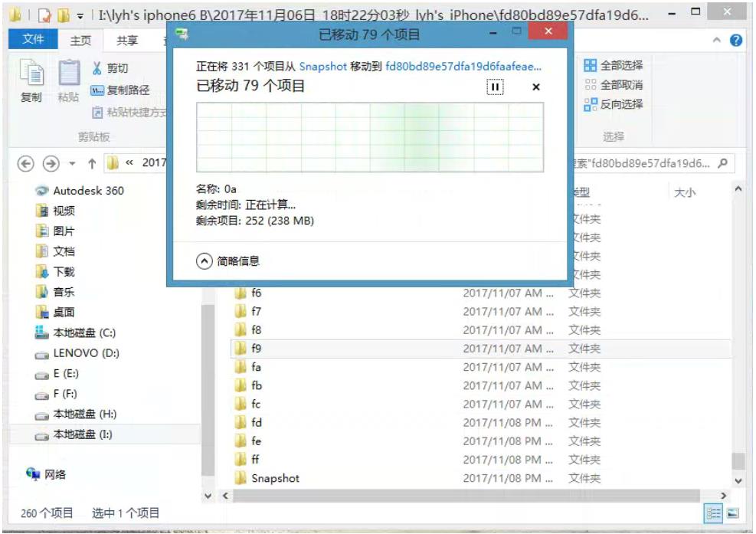Go up one folder level arrow

[x=92, y=163]
